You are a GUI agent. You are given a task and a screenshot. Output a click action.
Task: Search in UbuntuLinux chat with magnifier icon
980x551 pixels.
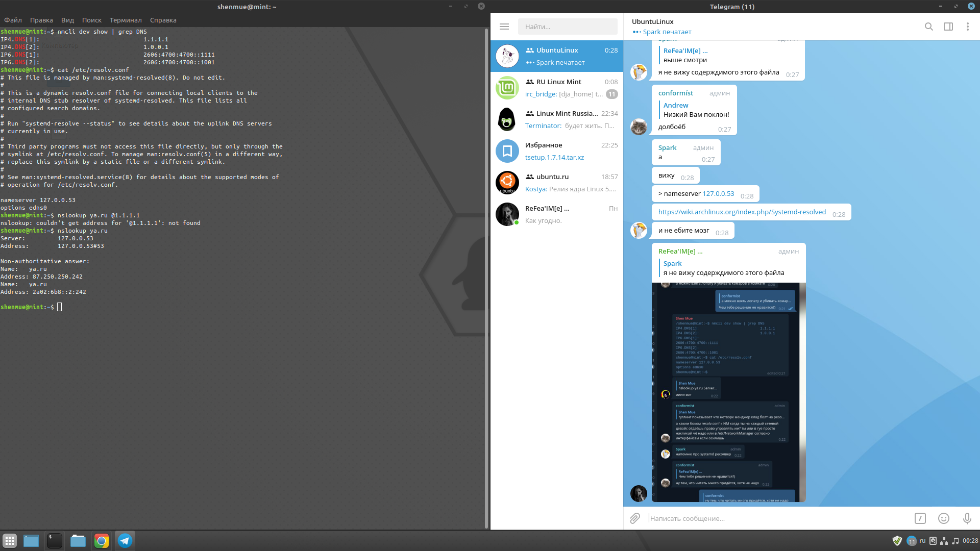pyautogui.click(x=929, y=27)
